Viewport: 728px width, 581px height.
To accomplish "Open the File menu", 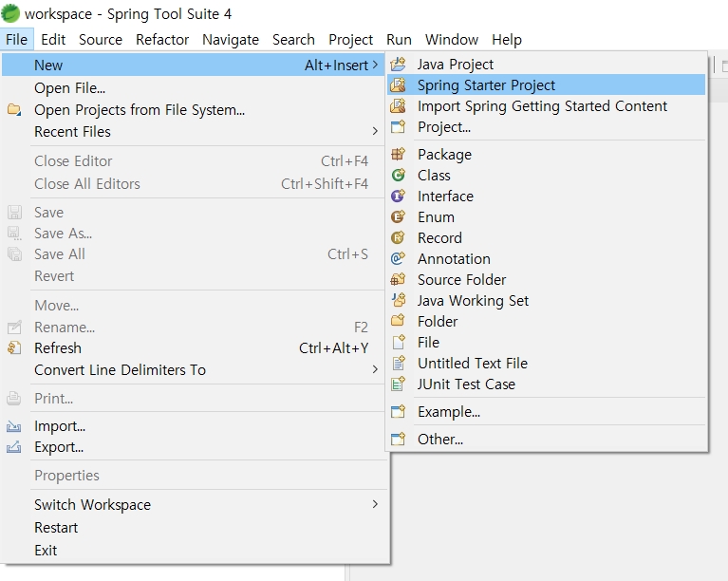I will point(17,40).
